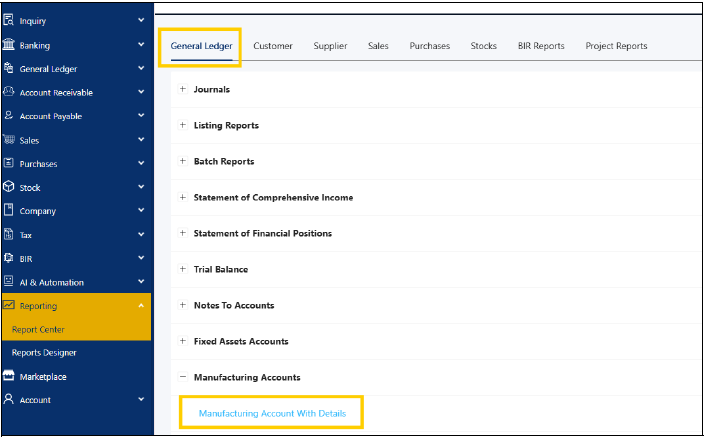Click the Journals section title

[x=212, y=89]
